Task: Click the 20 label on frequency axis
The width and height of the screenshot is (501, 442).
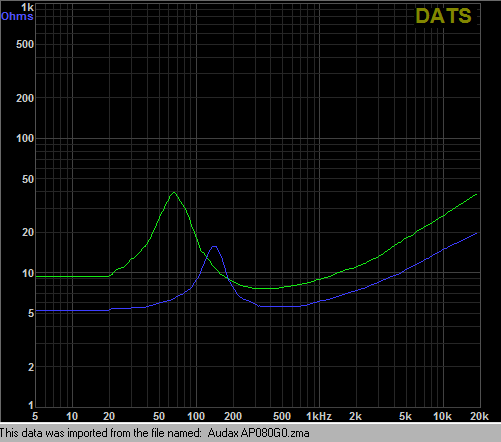Action: 109,416
